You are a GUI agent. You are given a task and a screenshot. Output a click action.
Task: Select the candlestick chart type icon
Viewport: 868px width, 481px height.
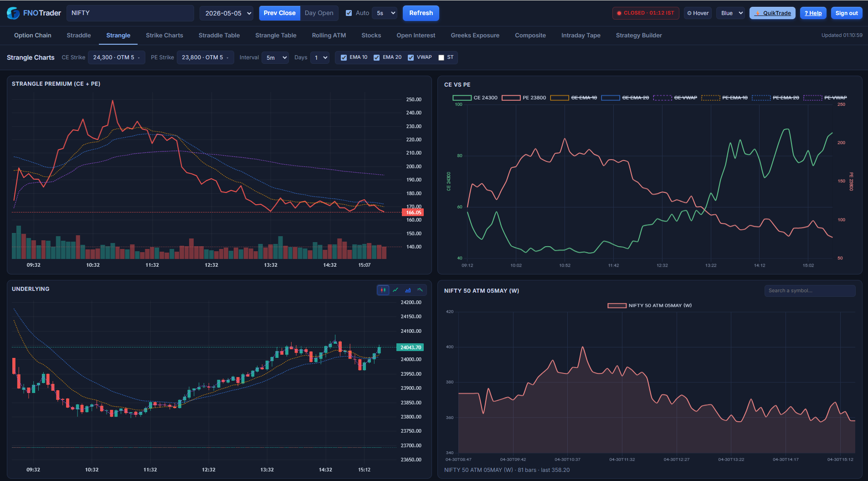point(383,290)
